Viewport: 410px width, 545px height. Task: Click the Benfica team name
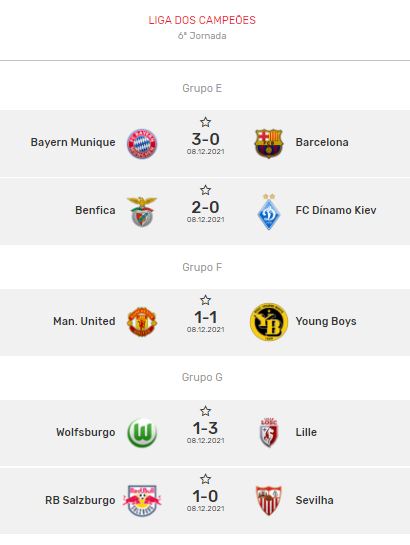click(x=95, y=210)
